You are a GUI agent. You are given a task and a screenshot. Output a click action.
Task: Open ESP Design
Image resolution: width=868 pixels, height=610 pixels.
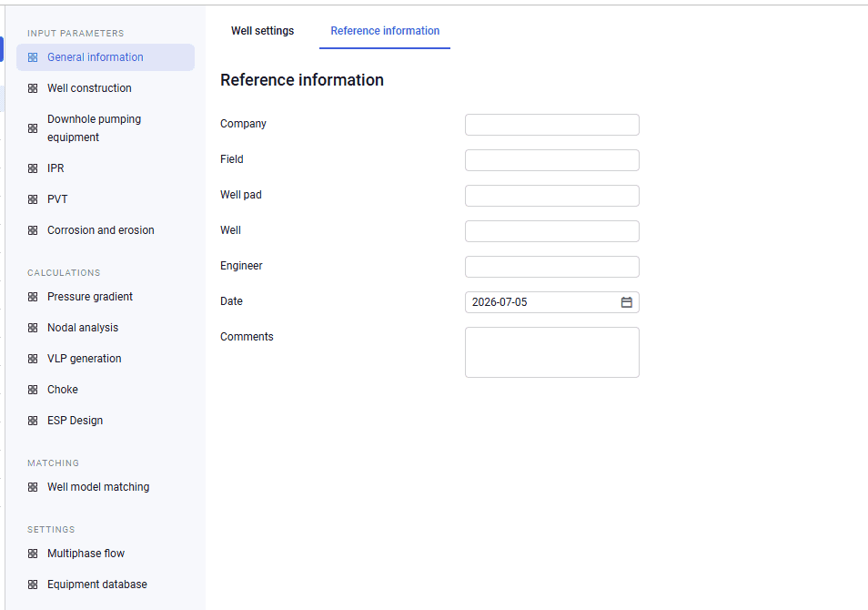pyautogui.click(x=106, y=421)
